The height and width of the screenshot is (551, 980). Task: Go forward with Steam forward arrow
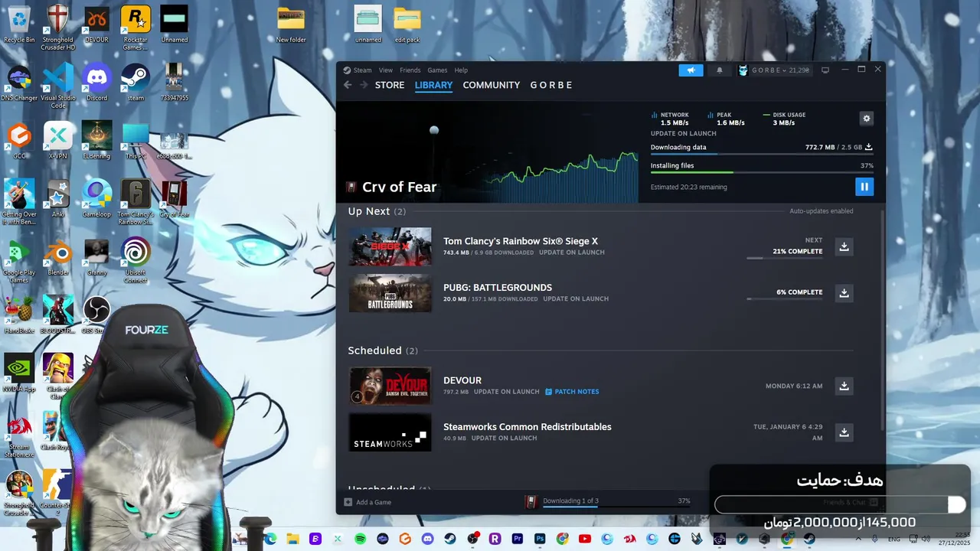click(x=364, y=85)
